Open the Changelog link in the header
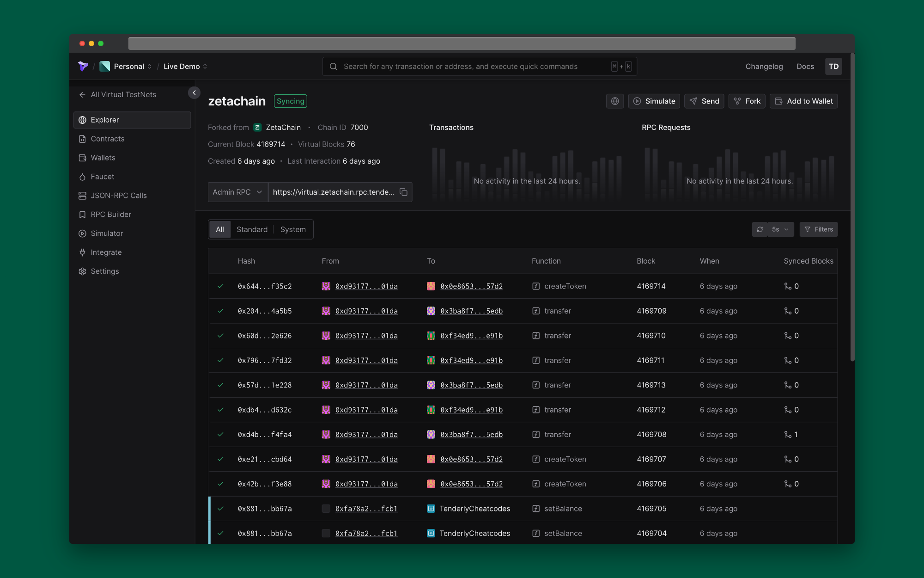 pyautogui.click(x=764, y=67)
